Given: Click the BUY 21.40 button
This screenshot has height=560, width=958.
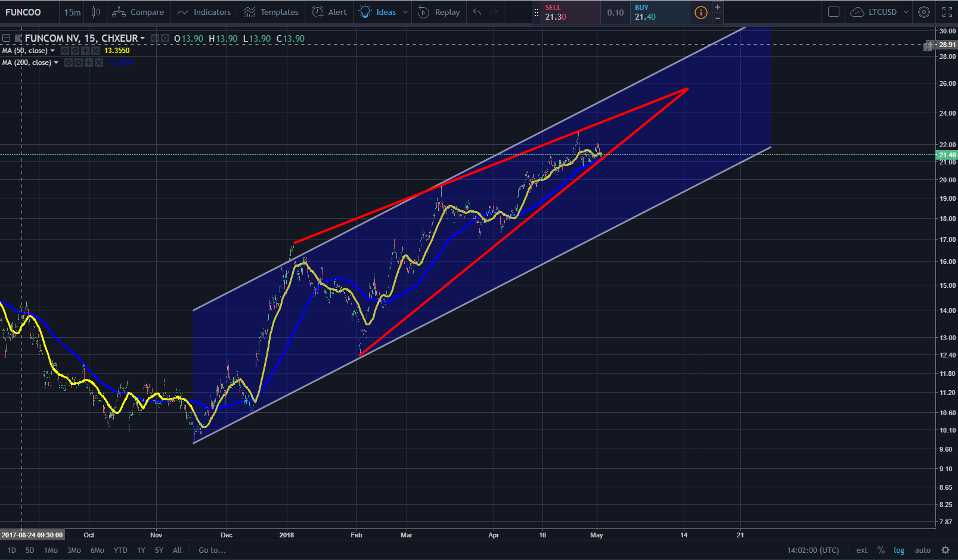Looking at the screenshot, I should pos(659,13).
